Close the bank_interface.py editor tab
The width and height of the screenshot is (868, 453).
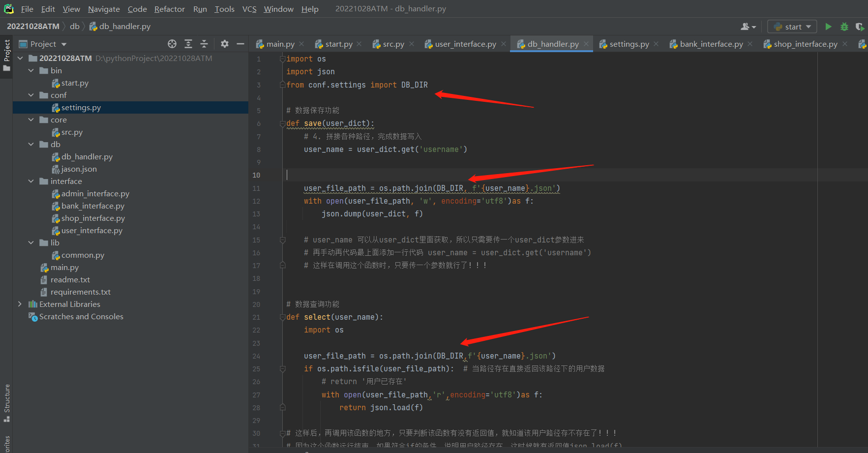click(x=750, y=44)
